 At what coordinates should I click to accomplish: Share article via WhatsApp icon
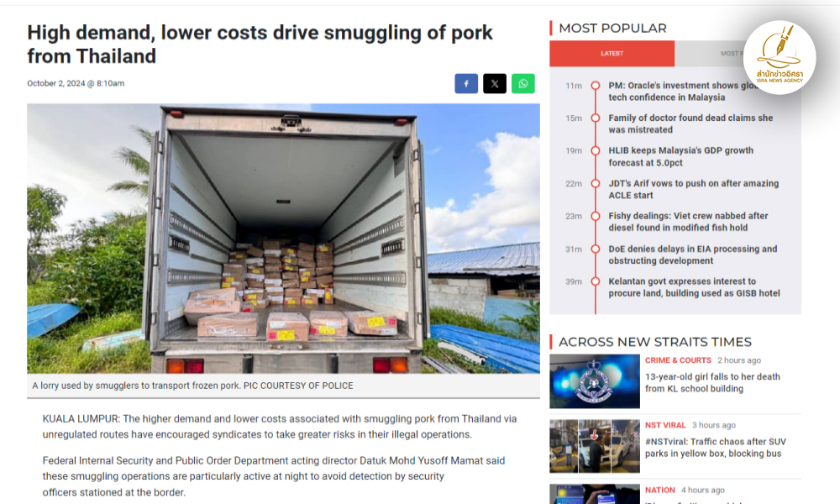522,83
